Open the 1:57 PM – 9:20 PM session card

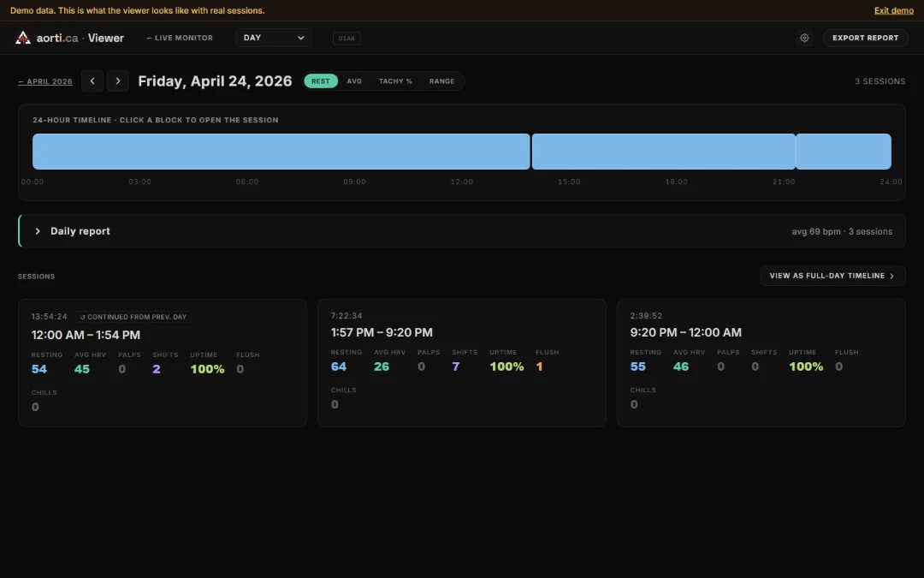[x=462, y=363]
